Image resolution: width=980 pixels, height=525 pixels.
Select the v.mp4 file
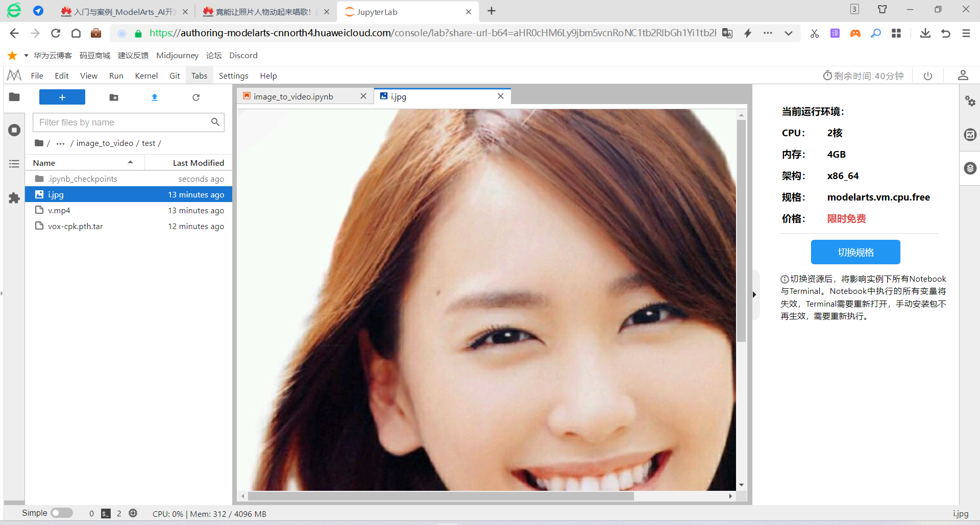(129, 211)
